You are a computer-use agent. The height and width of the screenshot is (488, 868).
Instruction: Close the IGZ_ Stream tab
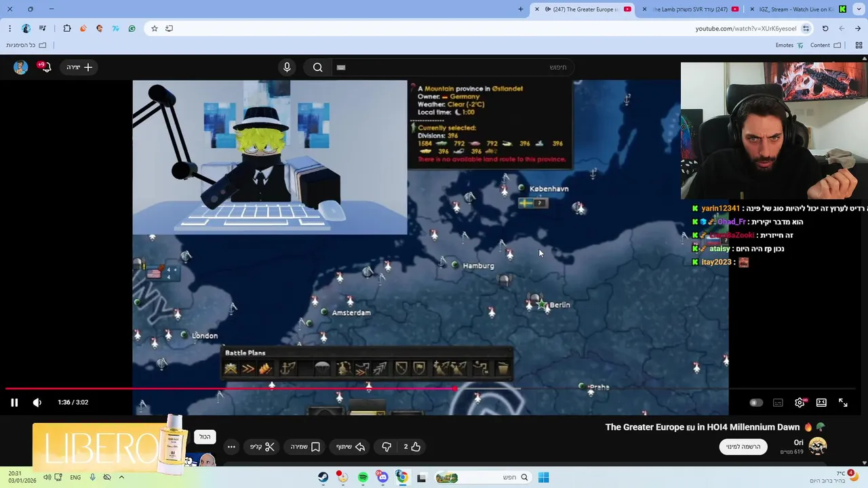coord(752,9)
